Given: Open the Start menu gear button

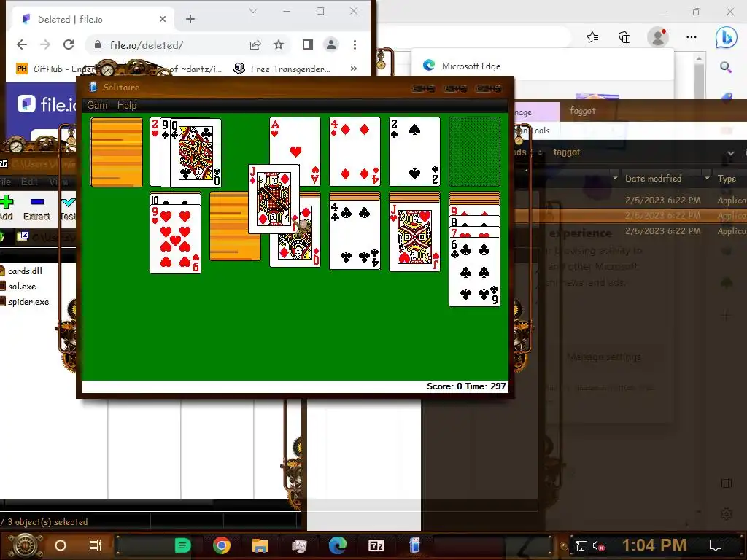Looking at the screenshot, I should tap(26, 545).
